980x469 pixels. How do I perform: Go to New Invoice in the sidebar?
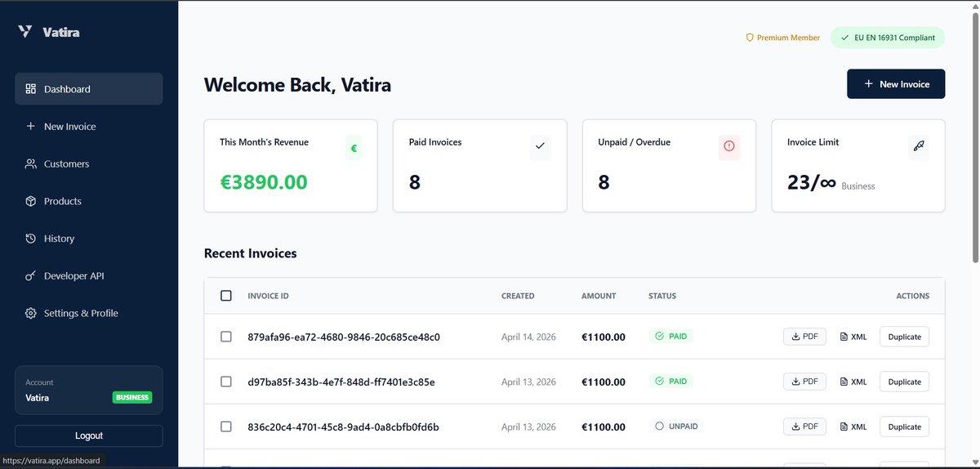point(89,127)
